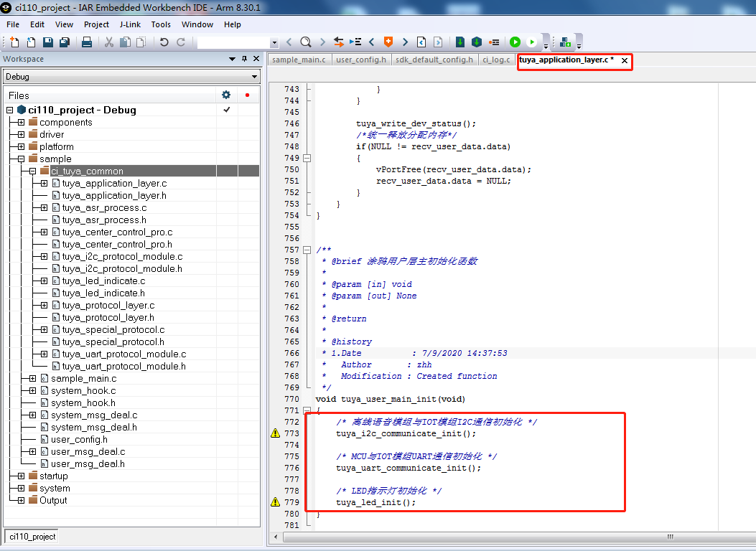Toggle a breakpoint using the toolbar icon
The image size is (756, 551).
point(494,42)
